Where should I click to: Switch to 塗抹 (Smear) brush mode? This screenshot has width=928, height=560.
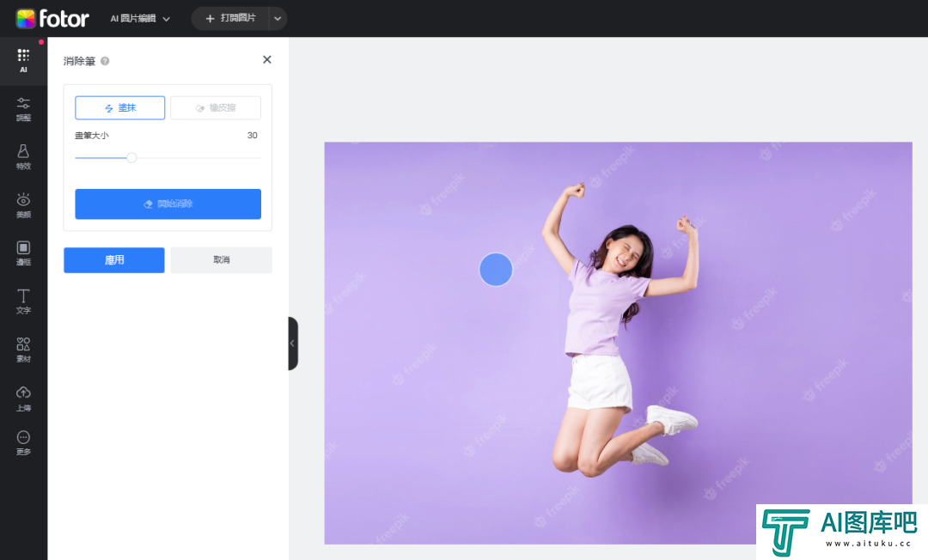119,108
